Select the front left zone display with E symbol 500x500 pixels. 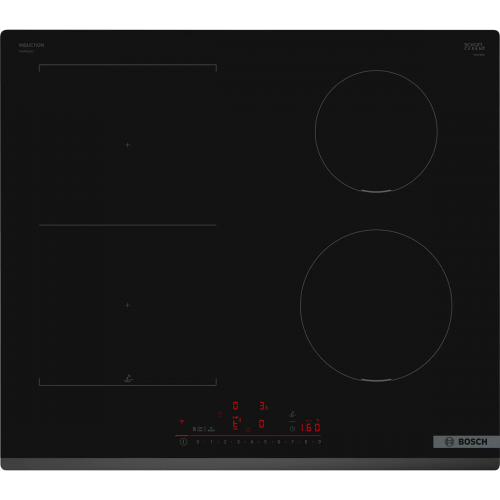(x=236, y=423)
